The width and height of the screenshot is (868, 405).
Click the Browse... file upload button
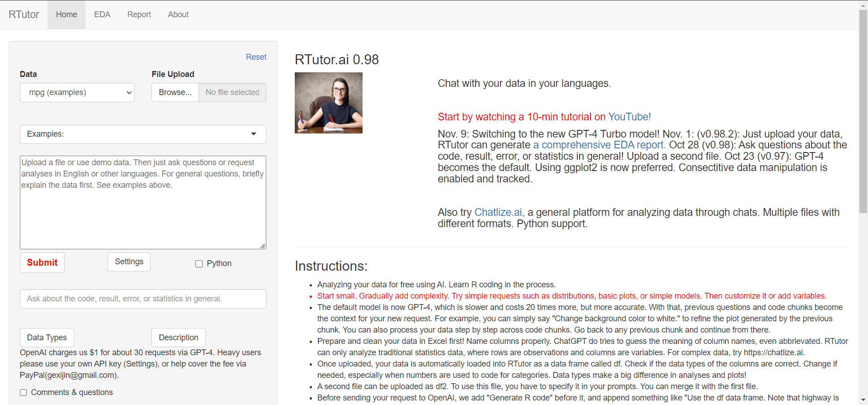tap(175, 92)
